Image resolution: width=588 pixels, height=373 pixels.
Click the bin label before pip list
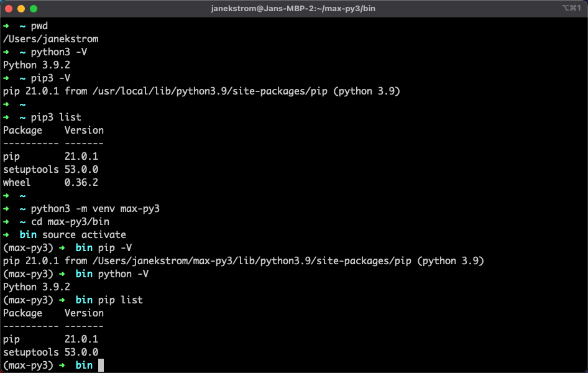click(x=84, y=300)
